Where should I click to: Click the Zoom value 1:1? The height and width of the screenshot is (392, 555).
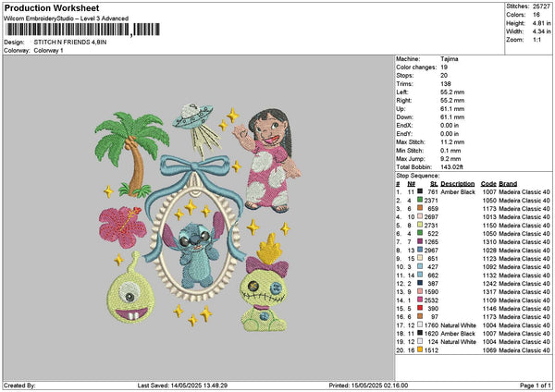point(536,40)
